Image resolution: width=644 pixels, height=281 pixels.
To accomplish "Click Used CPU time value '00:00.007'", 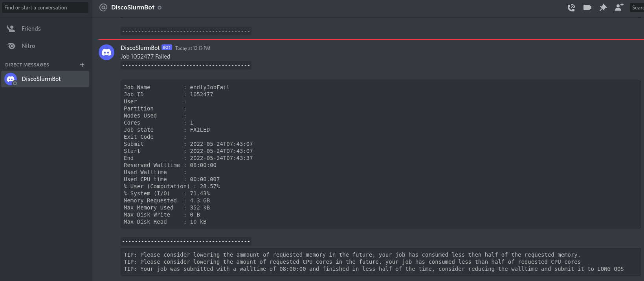I will click(205, 179).
